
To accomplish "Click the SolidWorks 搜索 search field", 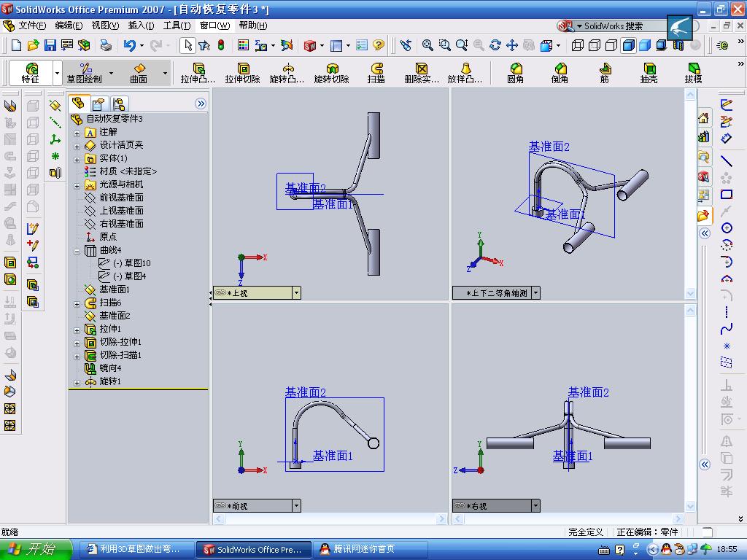I will (624, 26).
